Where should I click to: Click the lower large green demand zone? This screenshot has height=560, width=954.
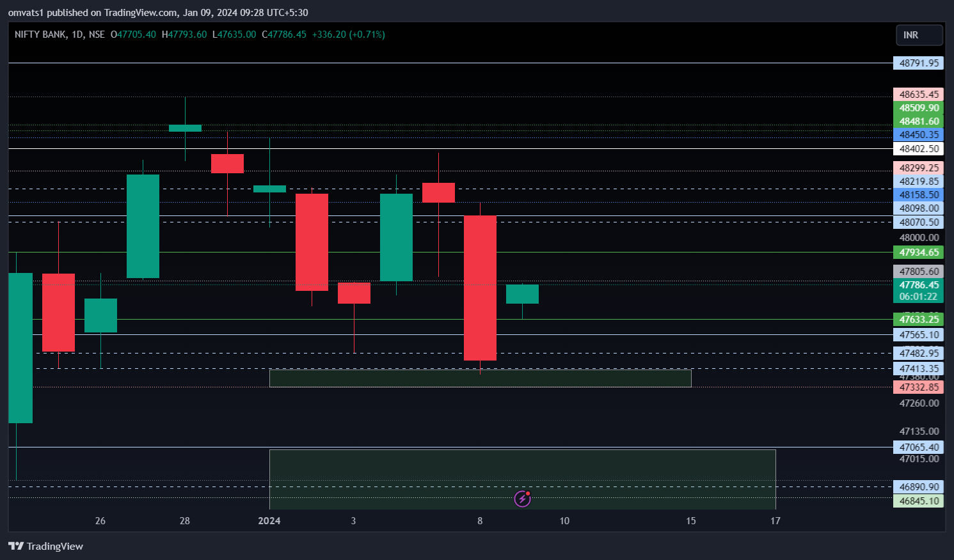pos(523,479)
